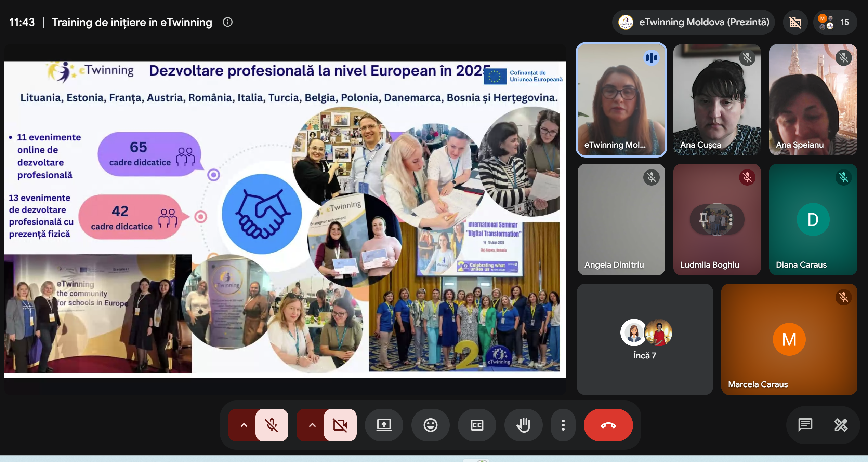Open the activities icon beside chat
Viewport: 868px width, 462px height.
[841, 425]
